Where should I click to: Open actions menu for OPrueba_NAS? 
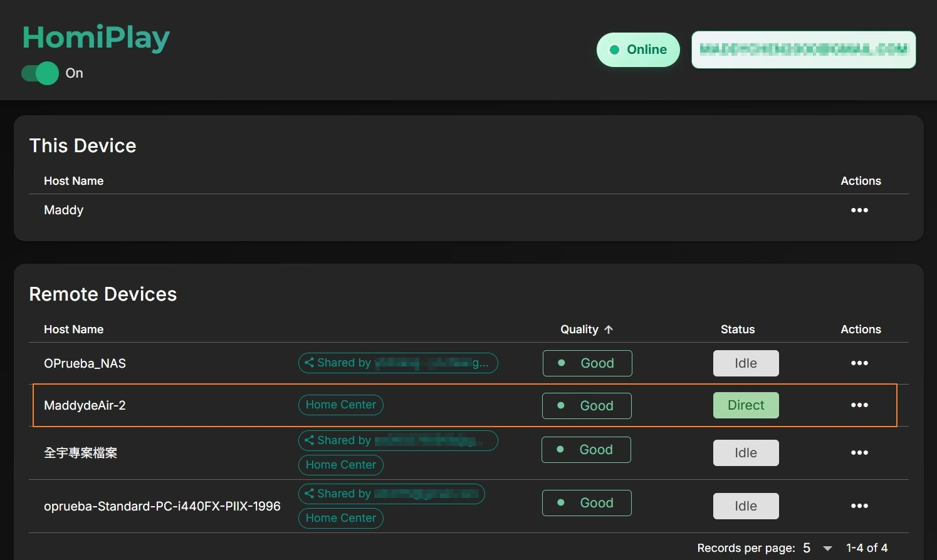pyautogui.click(x=859, y=363)
